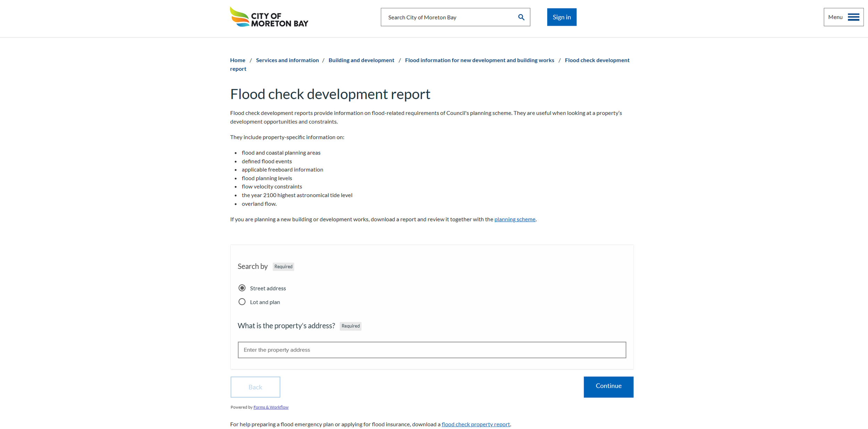Click 'the year 2100 highest astronomical tide level'
Screen dimensions: 868x429
click(297, 195)
